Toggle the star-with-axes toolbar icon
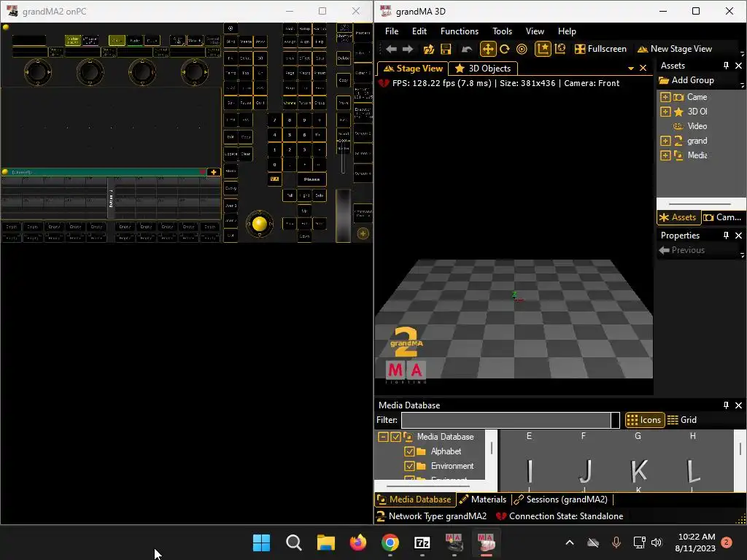747x560 pixels. [x=543, y=49]
